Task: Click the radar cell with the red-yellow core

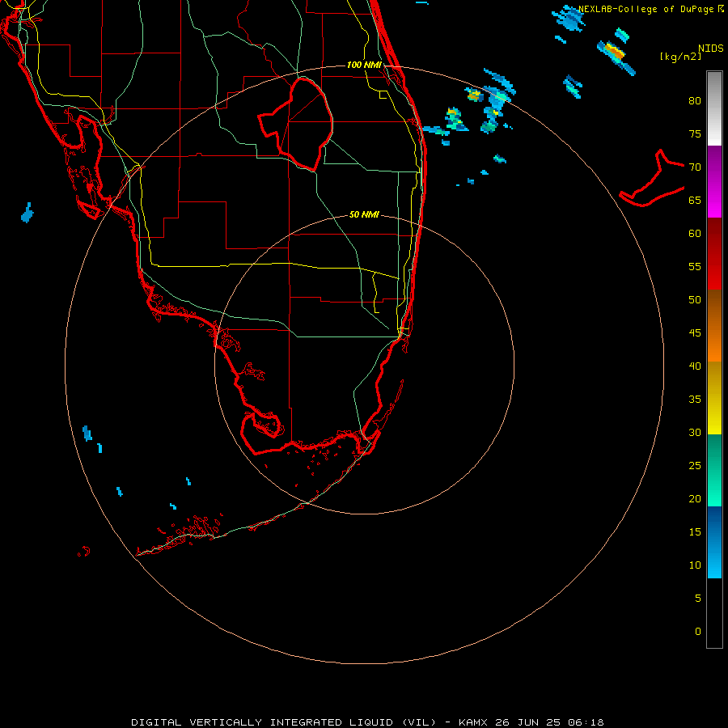Action: tap(616, 53)
